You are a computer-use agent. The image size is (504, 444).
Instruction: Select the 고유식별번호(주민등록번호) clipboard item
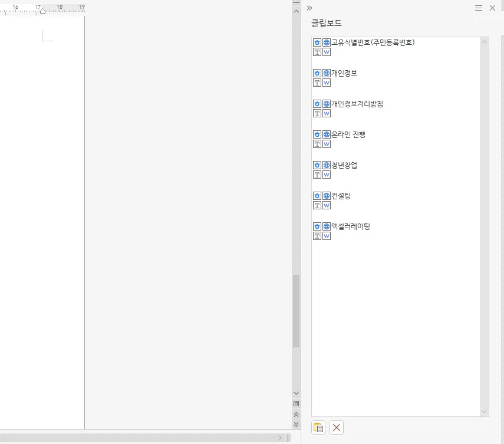click(373, 42)
